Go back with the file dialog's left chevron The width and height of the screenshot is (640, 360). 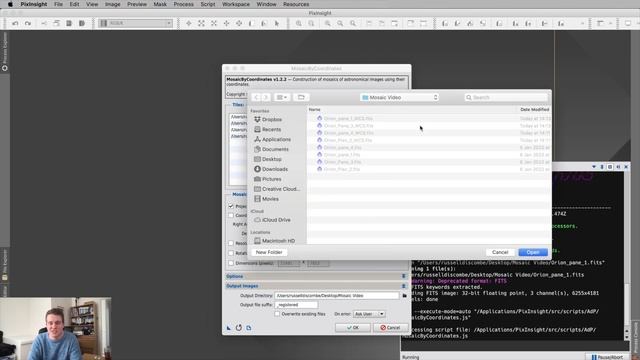pos(256,97)
